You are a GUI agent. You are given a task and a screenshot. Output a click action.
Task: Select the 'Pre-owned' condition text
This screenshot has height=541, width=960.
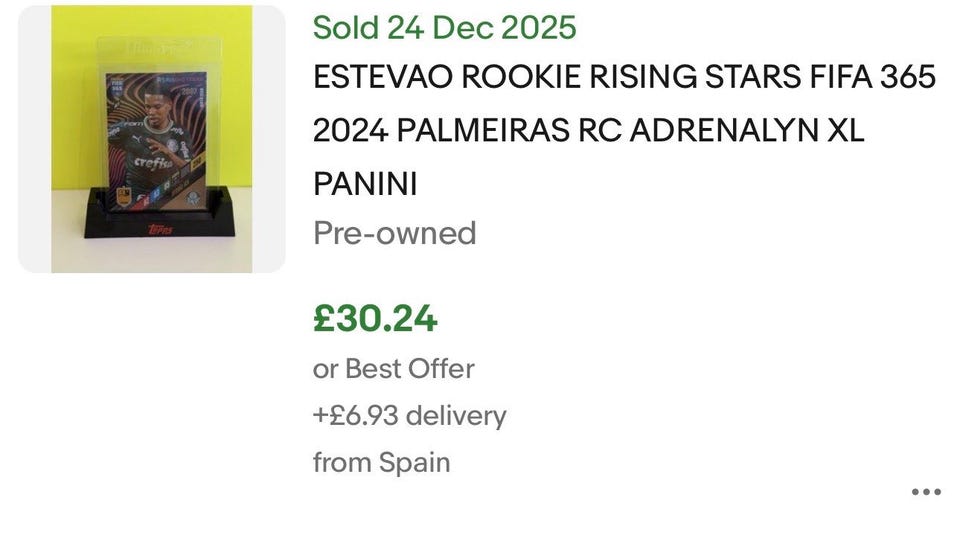394,233
